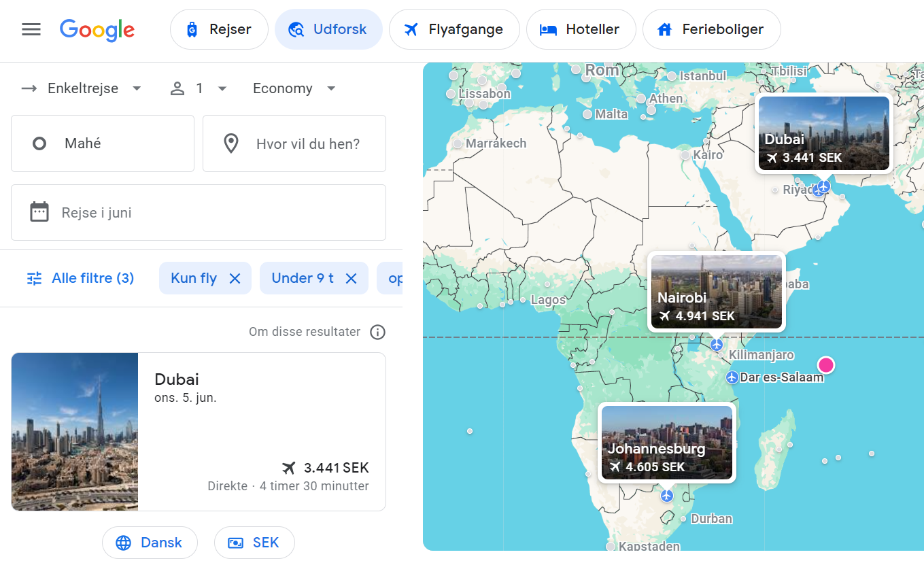Expand the Economy cabin class dropdown

tap(294, 88)
